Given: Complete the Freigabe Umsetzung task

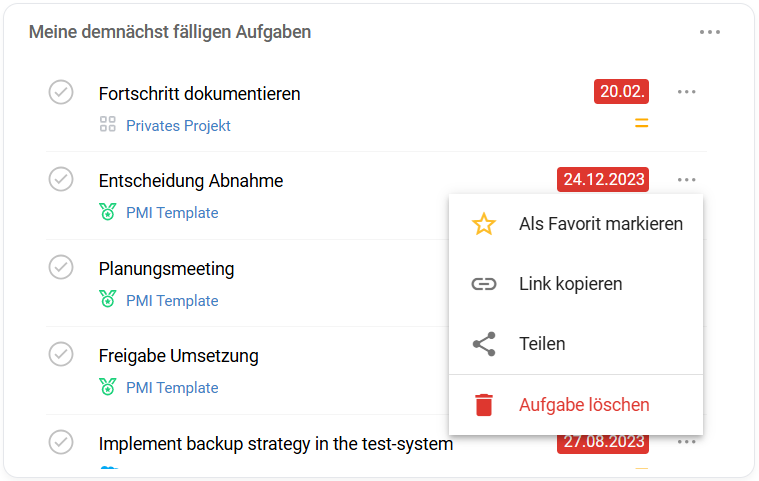Looking at the screenshot, I should point(61,354).
